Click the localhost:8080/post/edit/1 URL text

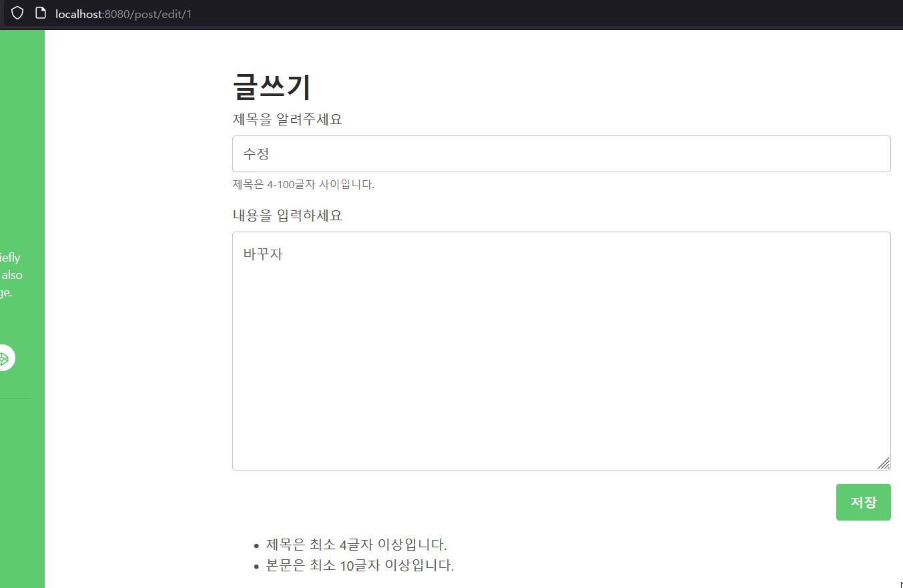[123, 13]
